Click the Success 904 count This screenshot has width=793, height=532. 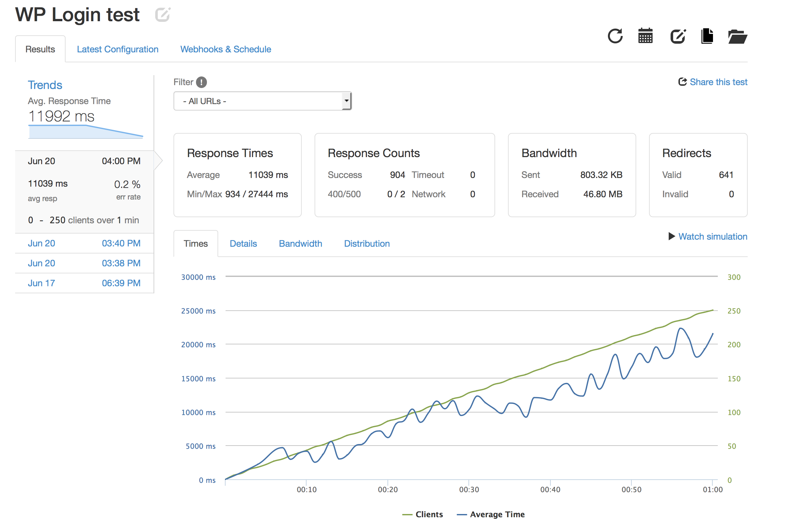tap(397, 175)
